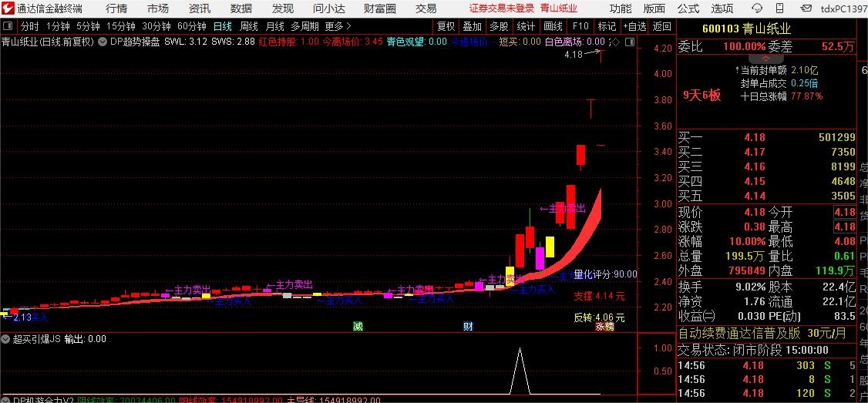The image size is (868, 403).
Task: Switch to the 5分钟 period tab
Action: pos(88,26)
